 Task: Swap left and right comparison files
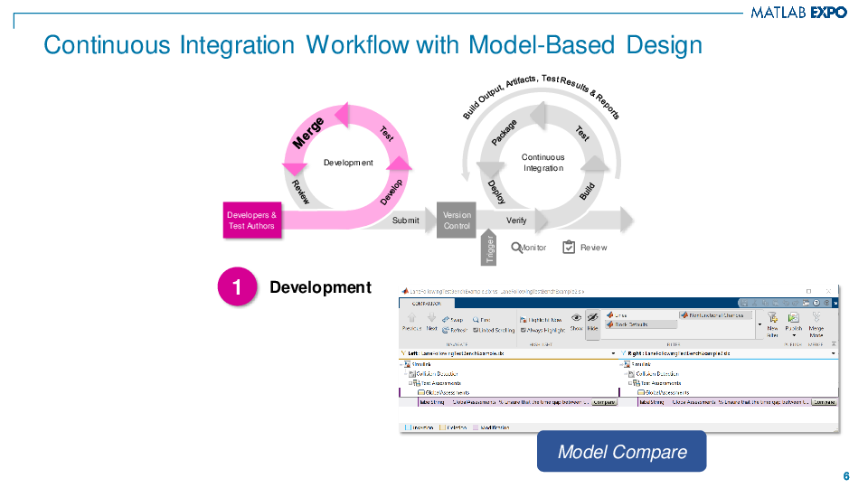coord(452,320)
